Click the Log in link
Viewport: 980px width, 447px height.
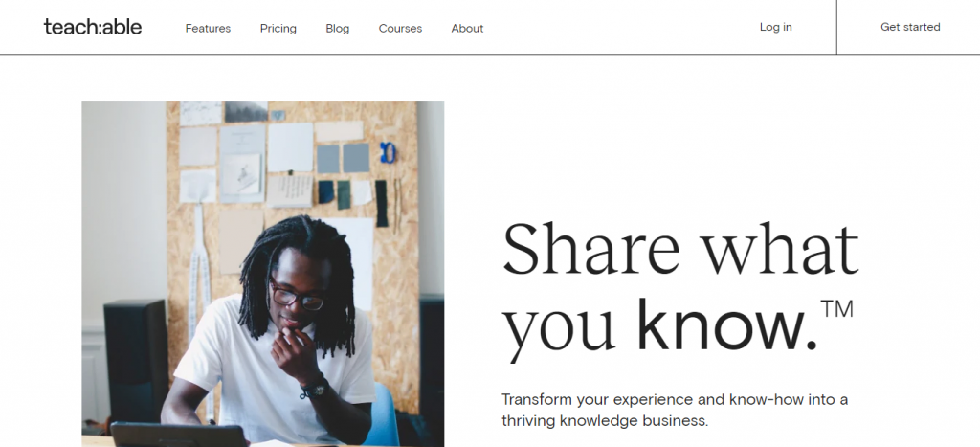point(775,27)
